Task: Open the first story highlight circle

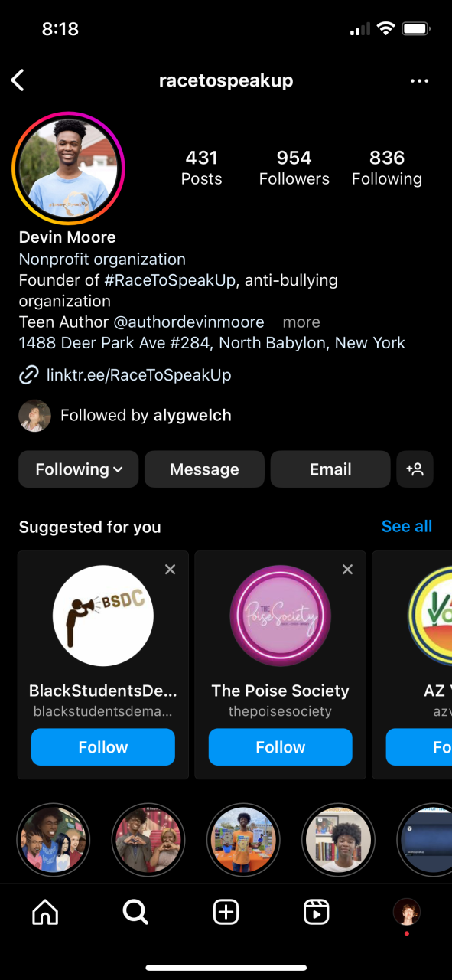Action: tap(54, 839)
